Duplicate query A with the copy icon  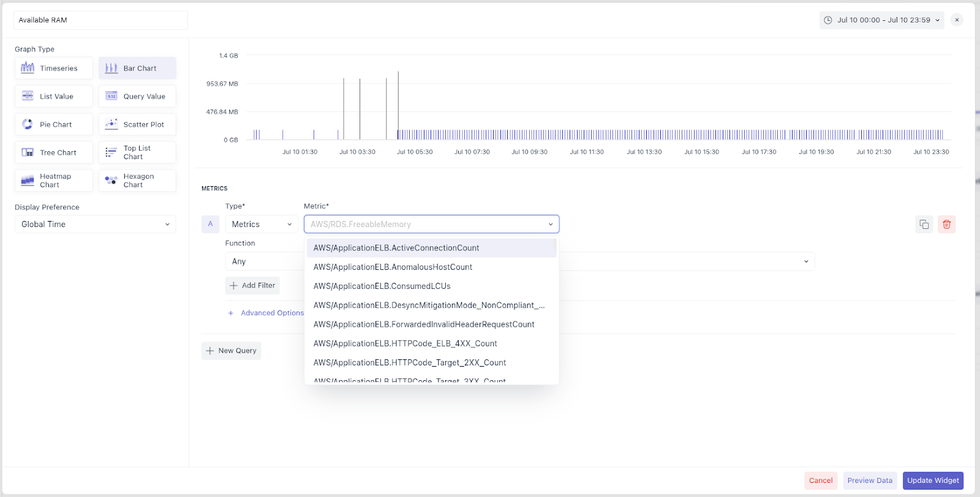(x=924, y=225)
